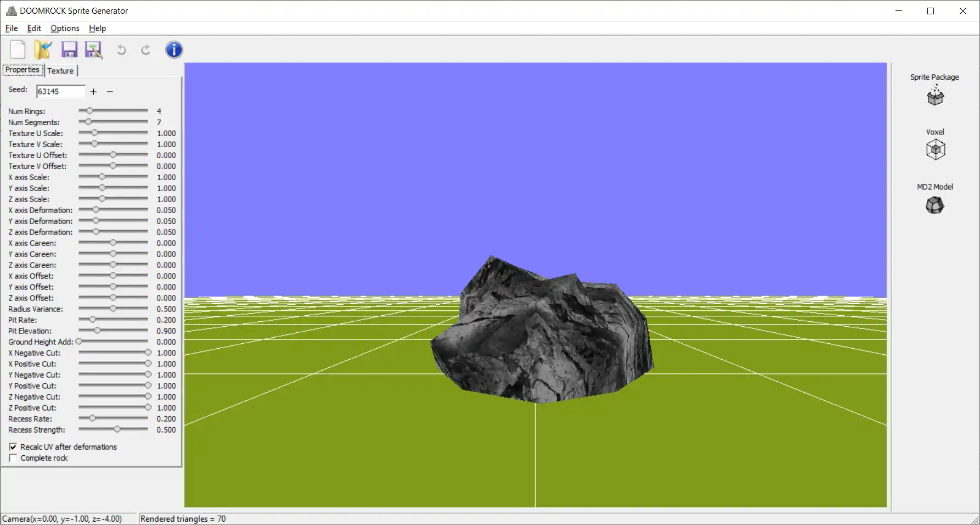The image size is (980, 525).
Task: Adjust the Z axis Scale slider
Action: (113, 199)
